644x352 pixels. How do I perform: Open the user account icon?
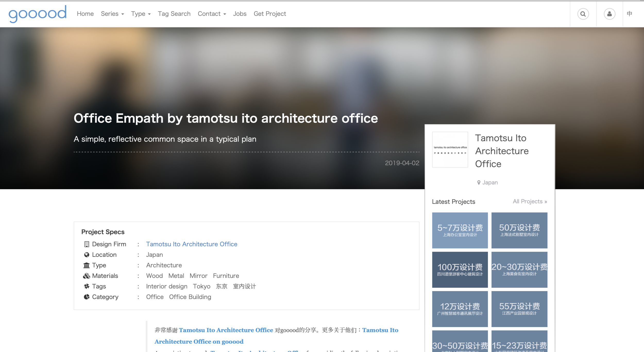click(x=609, y=14)
